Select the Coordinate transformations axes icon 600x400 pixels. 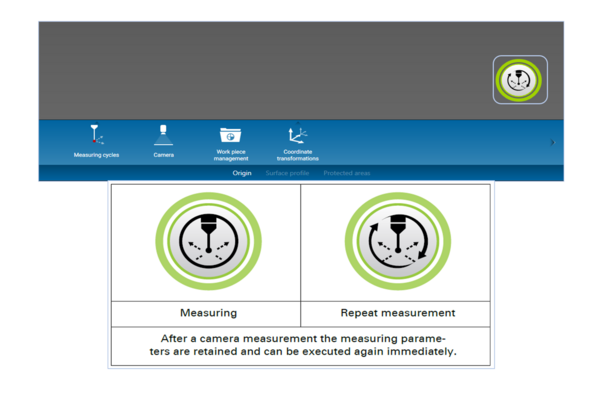(298, 136)
